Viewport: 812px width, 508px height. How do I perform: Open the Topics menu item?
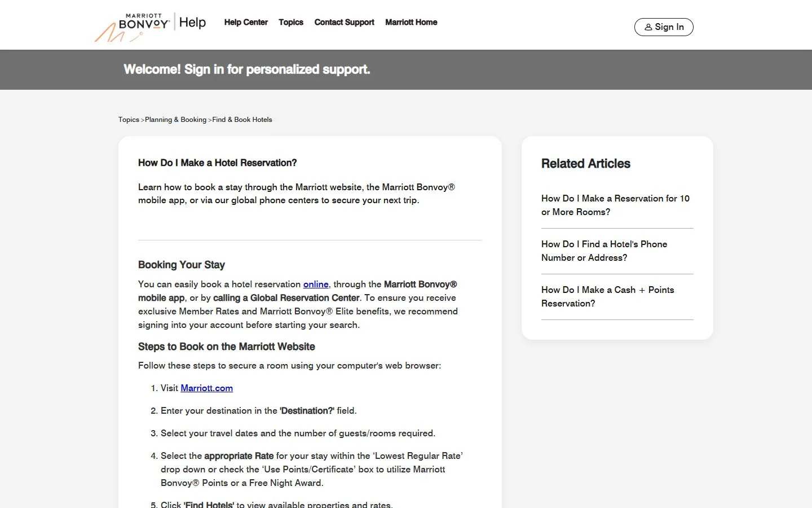click(x=291, y=23)
